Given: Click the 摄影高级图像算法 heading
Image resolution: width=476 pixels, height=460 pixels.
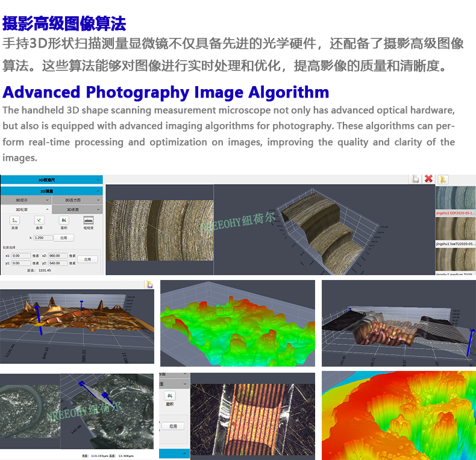Looking at the screenshot, I should tap(64, 23).
